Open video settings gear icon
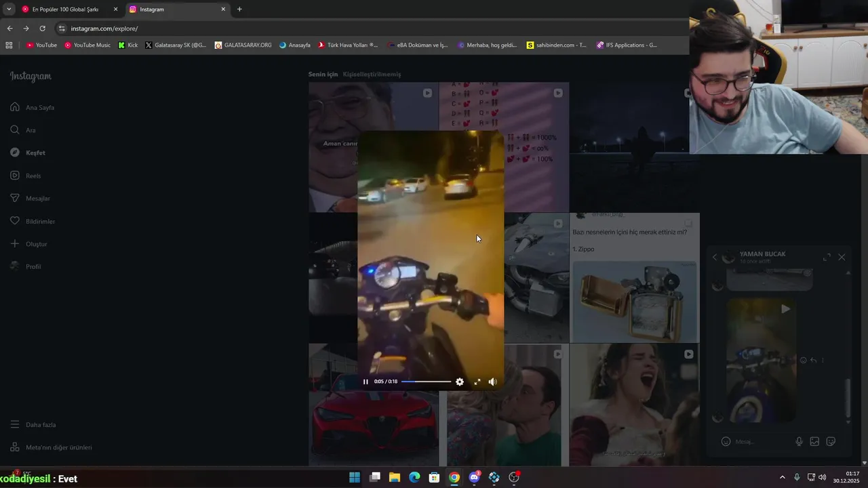Image resolution: width=868 pixels, height=488 pixels. click(x=460, y=382)
